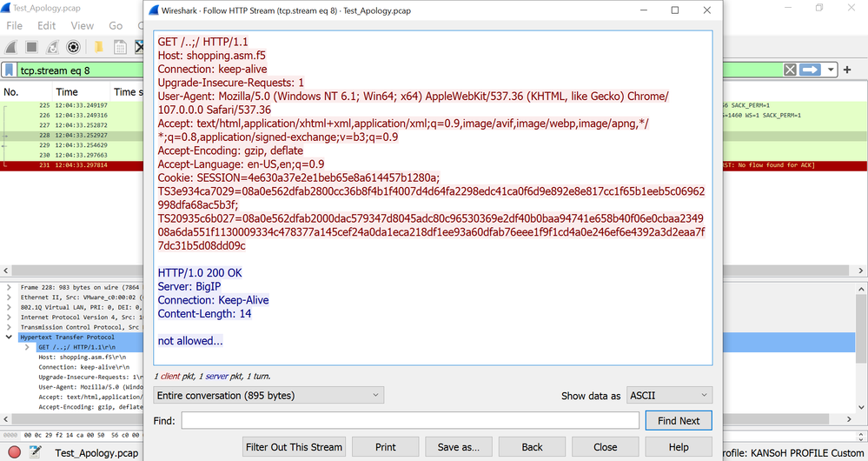868x461 pixels.
Task: Click HTTP/1.0 200 OK response line
Action: point(200,272)
